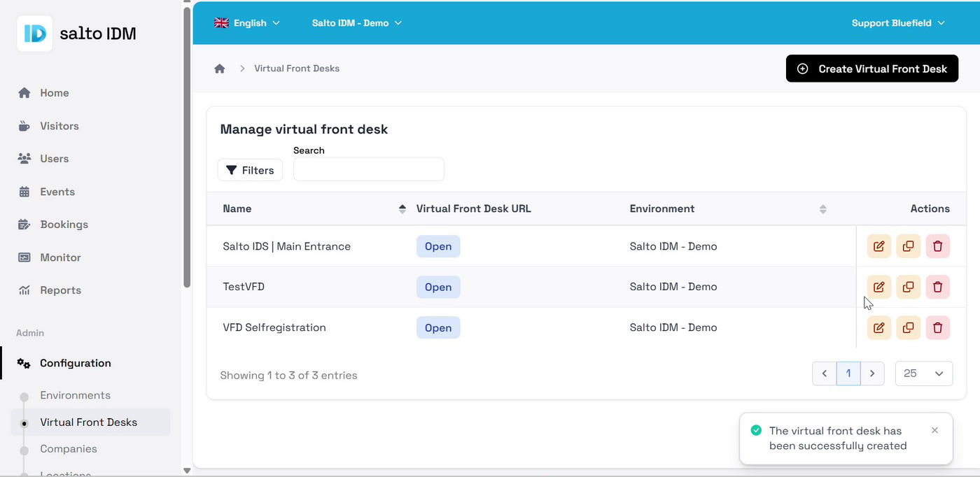Click Salto IDS | Main Entrance name
This screenshot has height=477, width=980.
click(286, 246)
